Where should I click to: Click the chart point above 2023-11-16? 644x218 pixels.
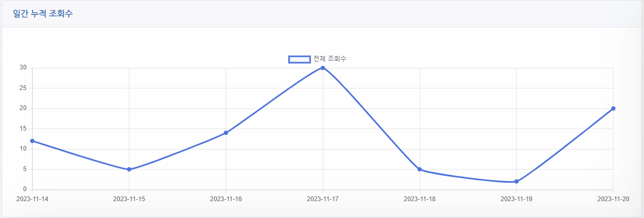[226, 133]
